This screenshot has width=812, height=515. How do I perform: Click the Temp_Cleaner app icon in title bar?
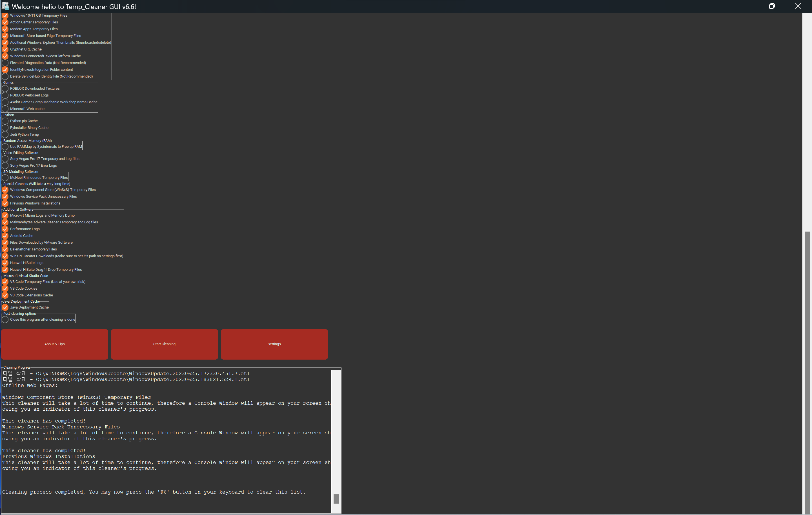click(x=5, y=6)
